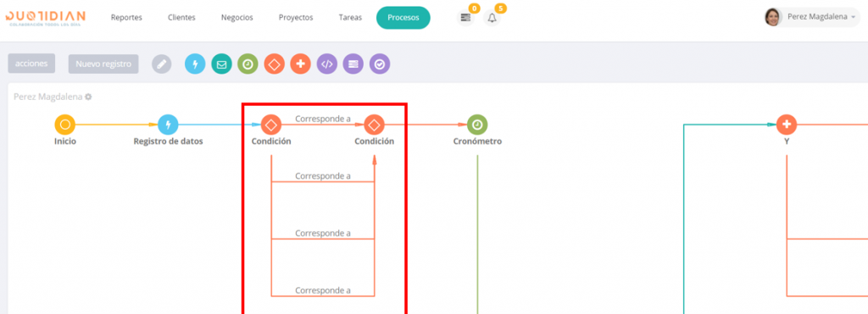Add a timer with the green clock toolbar icon
Image resolution: width=868 pixels, height=314 pixels.
point(248,64)
